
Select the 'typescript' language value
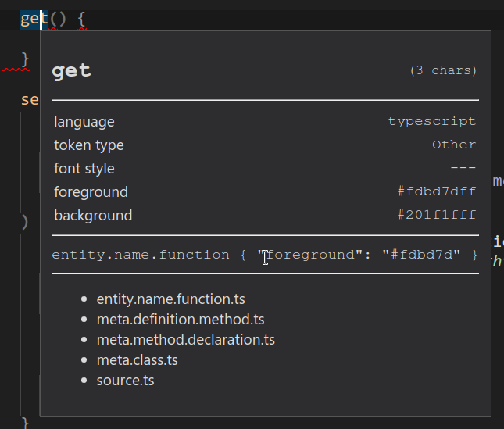(431, 121)
